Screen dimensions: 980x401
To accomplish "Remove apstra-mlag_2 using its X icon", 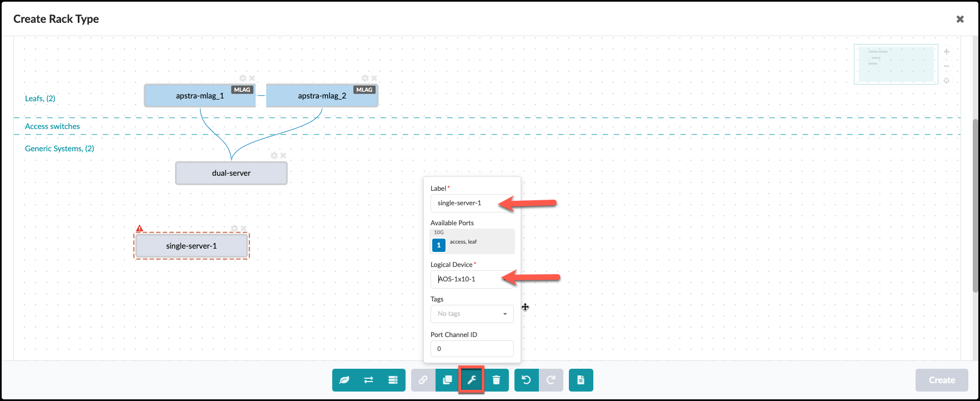I will click(374, 78).
